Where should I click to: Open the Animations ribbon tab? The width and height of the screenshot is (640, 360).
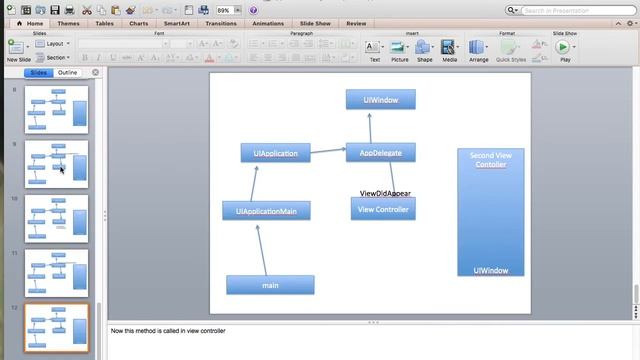[x=268, y=24]
